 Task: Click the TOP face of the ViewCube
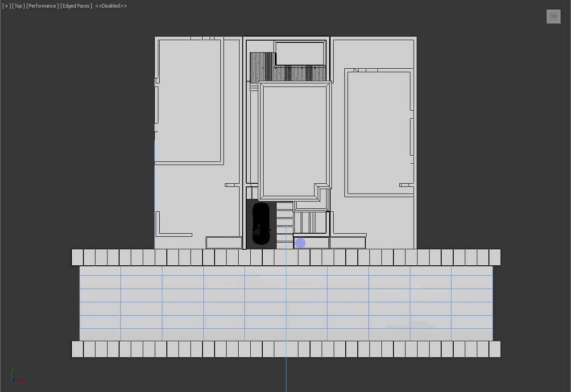pos(553,17)
